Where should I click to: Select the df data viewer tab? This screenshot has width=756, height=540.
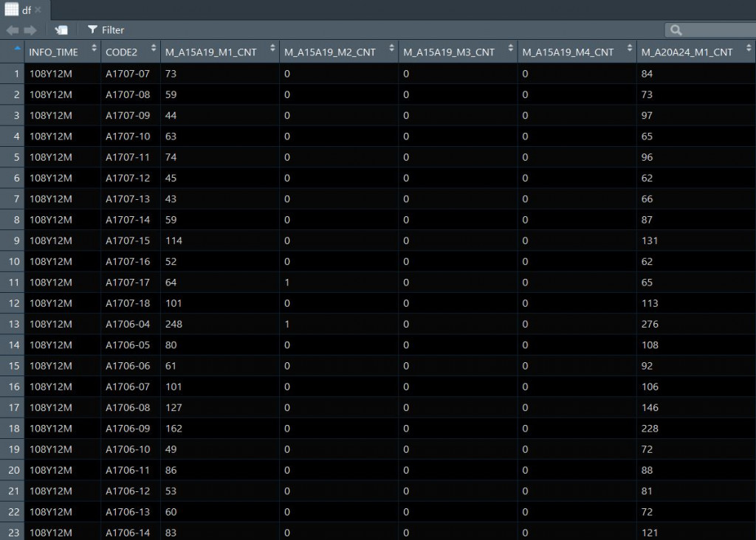pyautogui.click(x=26, y=10)
